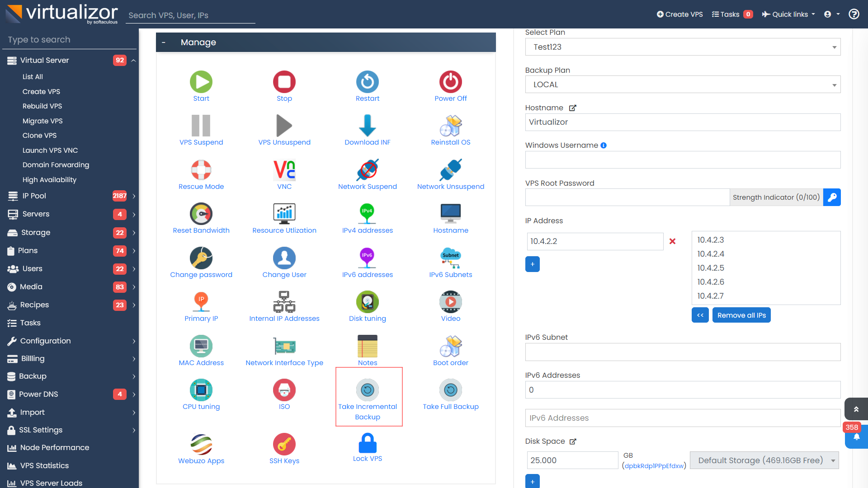Image resolution: width=868 pixels, height=488 pixels.
Task: Click the Reset Bandwidth gauge icon
Action: [201, 214]
